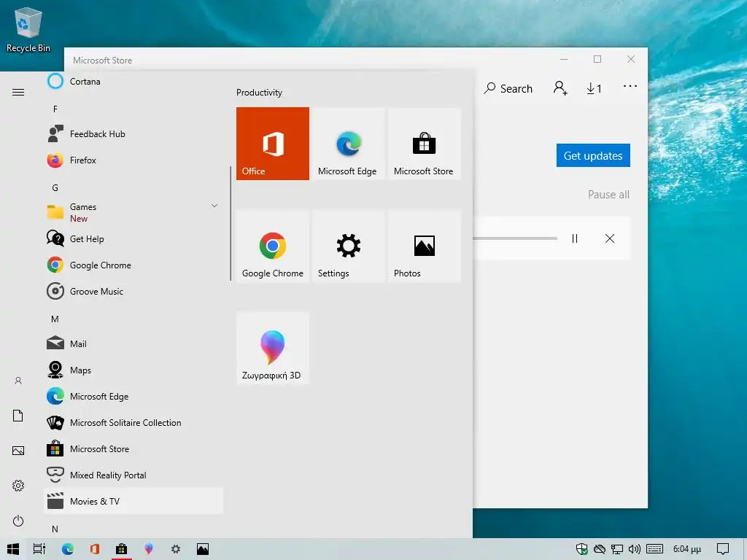Open Pictures from Start sidebar

18,451
